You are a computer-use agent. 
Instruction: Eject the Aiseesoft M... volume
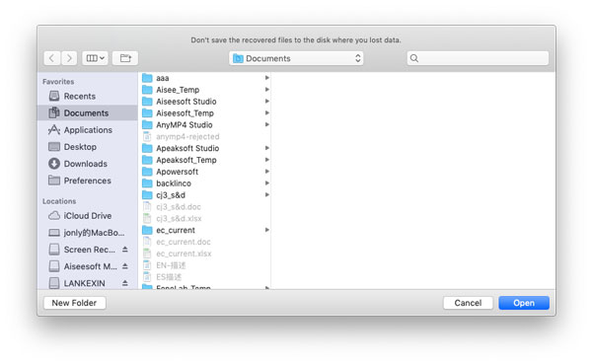point(125,266)
